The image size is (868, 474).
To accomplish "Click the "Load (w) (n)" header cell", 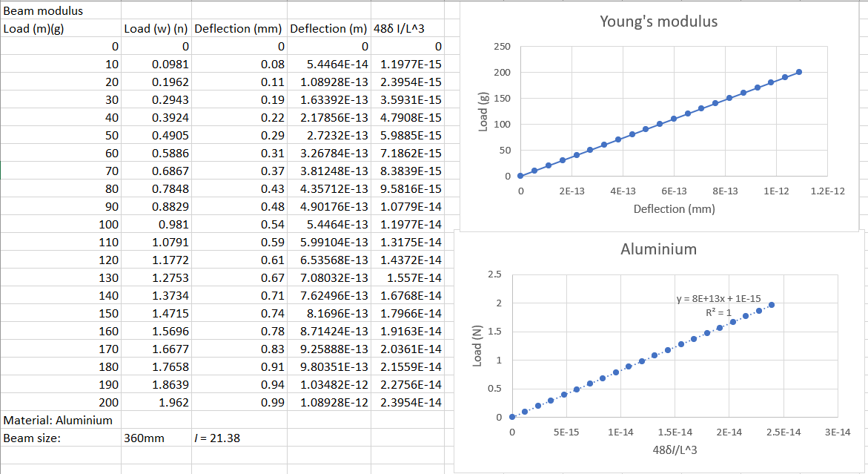I will (x=156, y=28).
